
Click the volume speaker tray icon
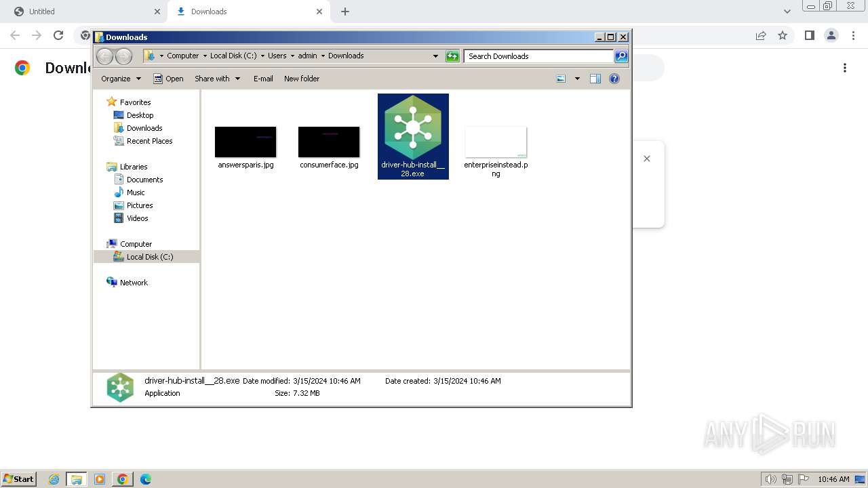[770, 479]
